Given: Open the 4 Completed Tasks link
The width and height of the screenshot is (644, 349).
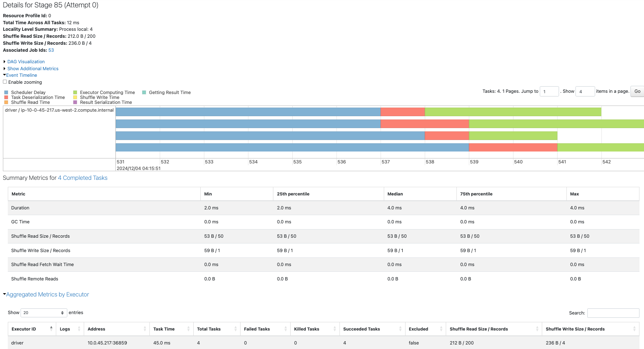Looking at the screenshot, I should 83,178.
